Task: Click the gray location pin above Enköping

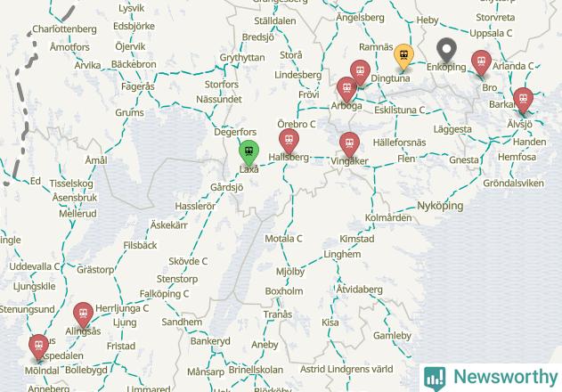Action: click(446, 51)
